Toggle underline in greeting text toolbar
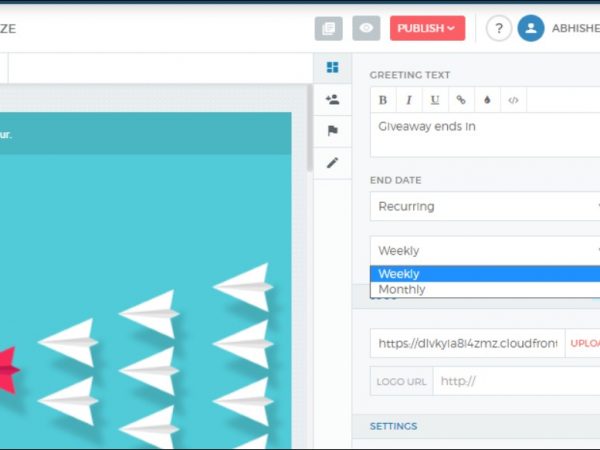 pos(434,100)
